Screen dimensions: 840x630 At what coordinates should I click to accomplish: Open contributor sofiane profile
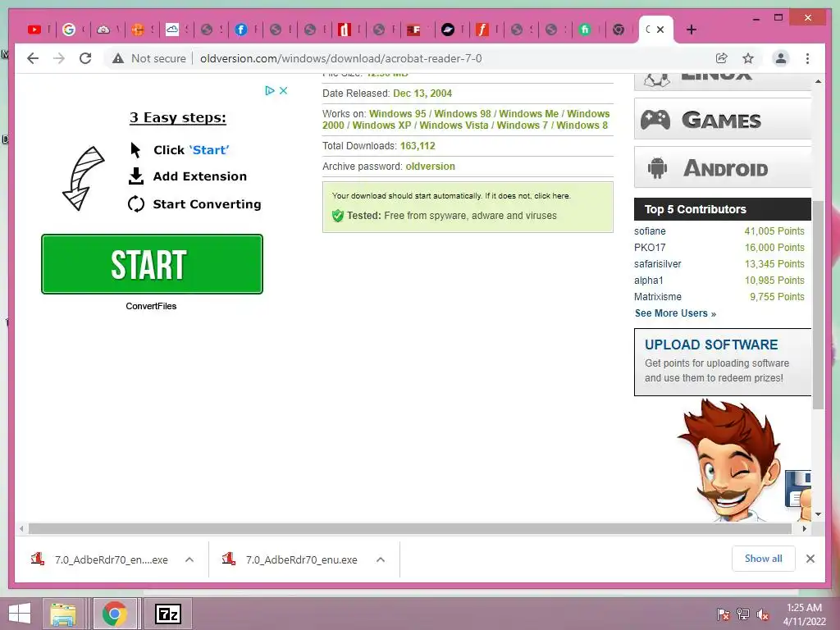coord(650,231)
